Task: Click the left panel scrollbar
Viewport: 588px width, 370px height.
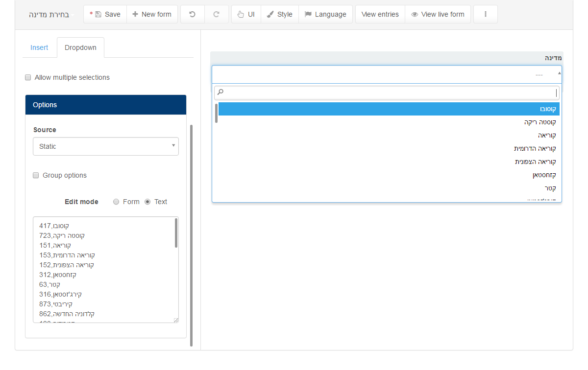Action: (191, 235)
